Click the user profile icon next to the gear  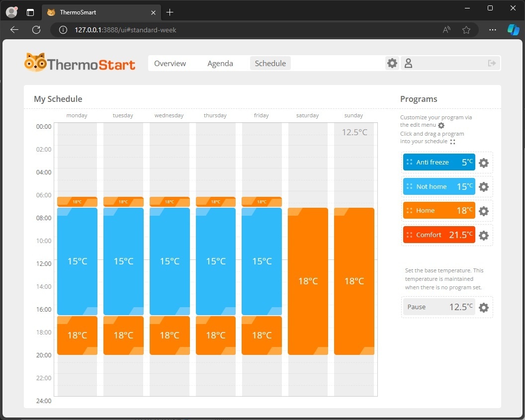pos(408,63)
